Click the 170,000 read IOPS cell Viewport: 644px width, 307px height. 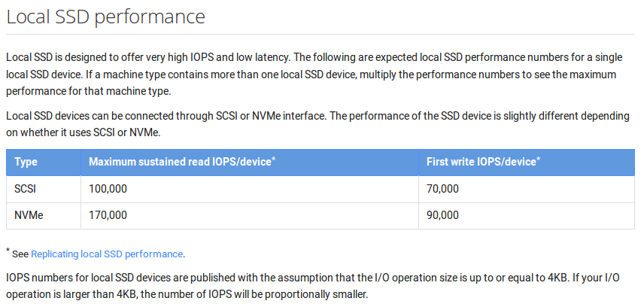point(108,215)
